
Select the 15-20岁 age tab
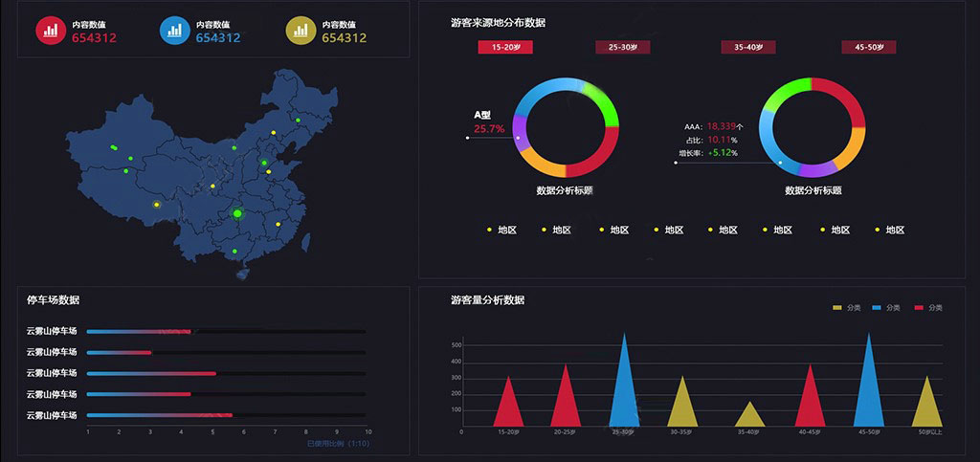(x=504, y=47)
